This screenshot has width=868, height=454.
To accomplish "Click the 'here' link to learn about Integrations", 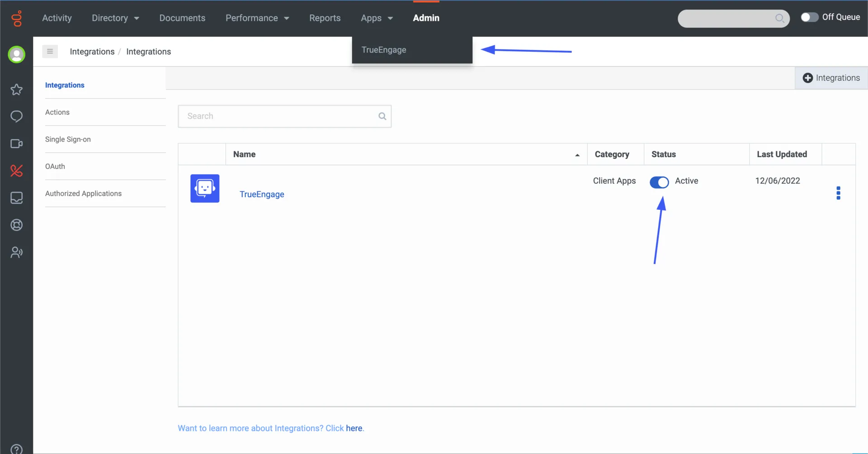I will click(354, 428).
